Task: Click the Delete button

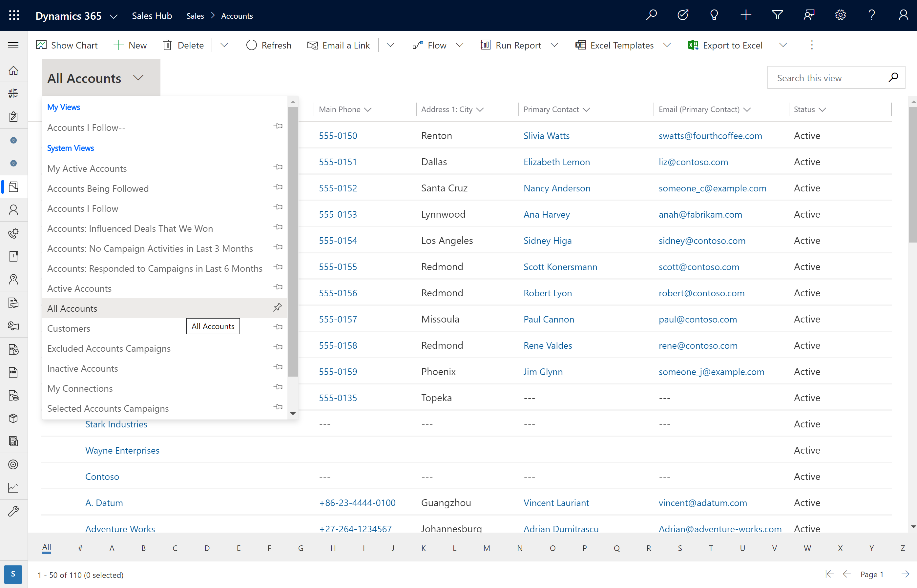Action: tap(184, 45)
